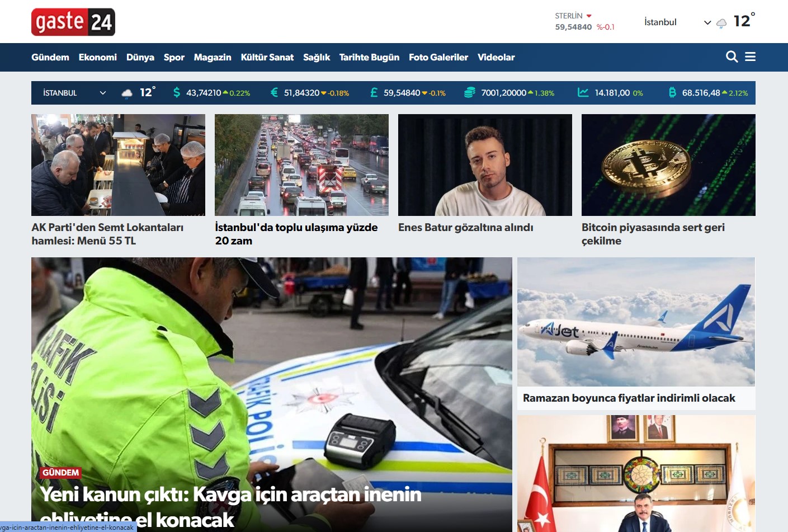This screenshot has width=788, height=532.
Task: Click the gaste24 logo
Action: 73,22
